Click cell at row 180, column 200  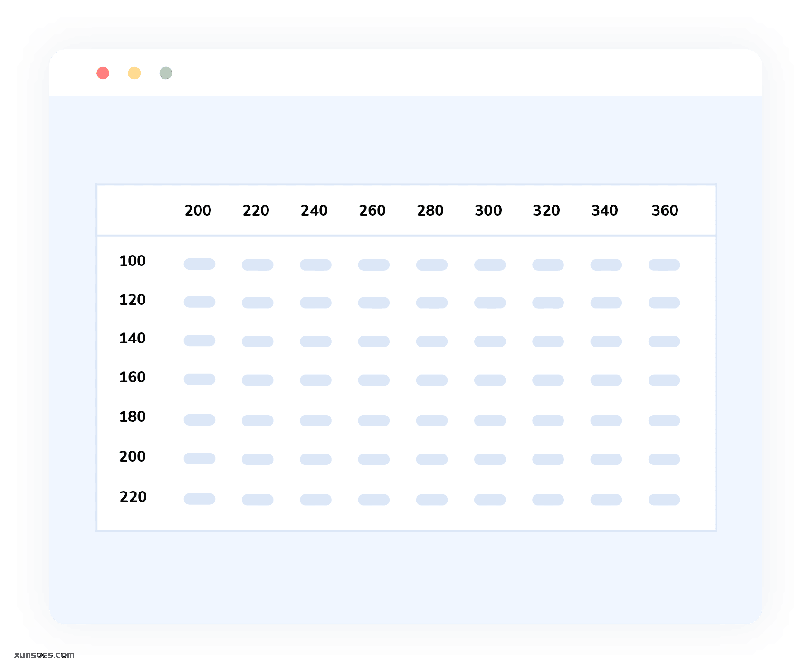tap(200, 420)
